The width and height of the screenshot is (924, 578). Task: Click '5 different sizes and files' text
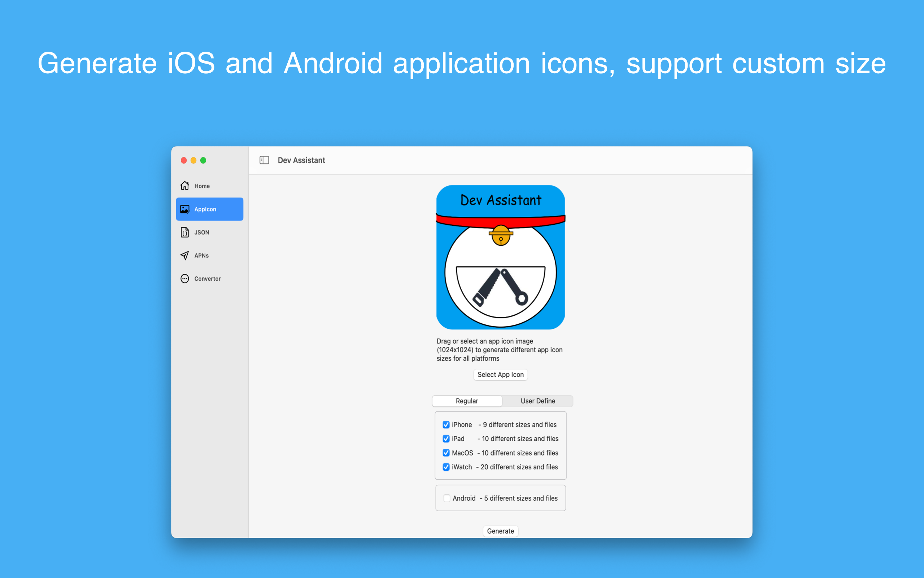(521, 498)
